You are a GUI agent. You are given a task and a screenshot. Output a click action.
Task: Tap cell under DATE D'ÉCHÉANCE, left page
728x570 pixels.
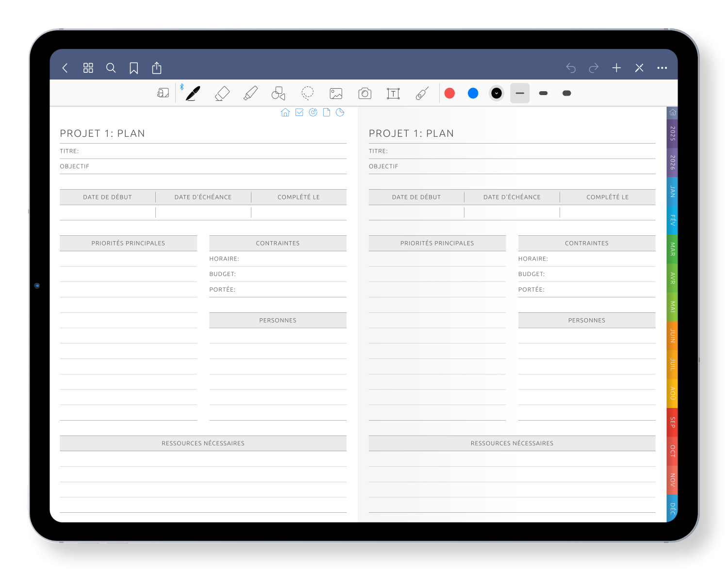(203, 212)
